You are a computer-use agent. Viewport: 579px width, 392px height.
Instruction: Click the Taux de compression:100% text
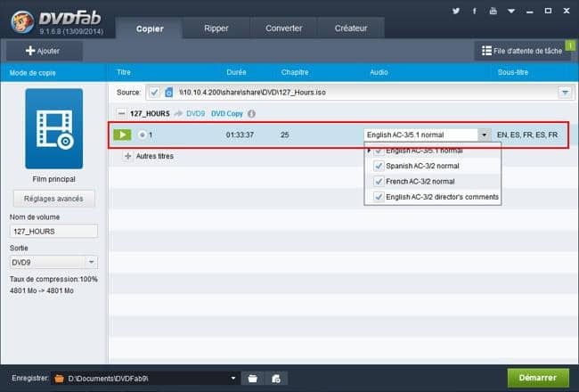(53, 279)
